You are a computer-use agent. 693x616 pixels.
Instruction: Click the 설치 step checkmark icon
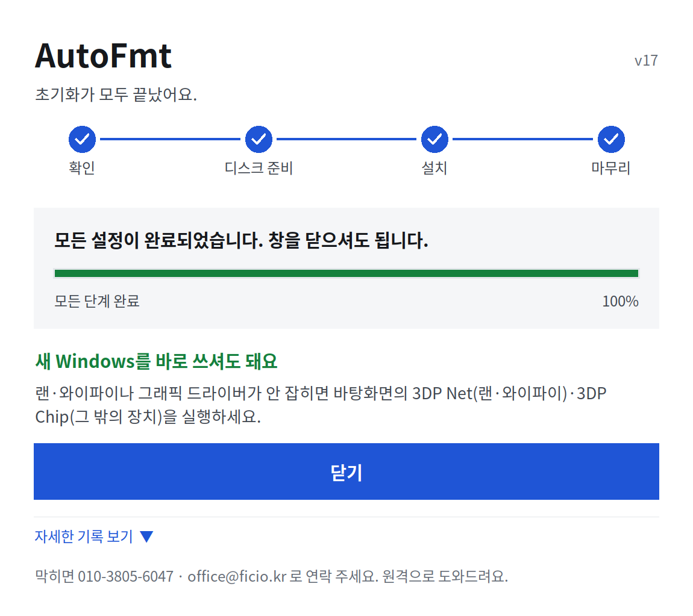[x=434, y=139]
